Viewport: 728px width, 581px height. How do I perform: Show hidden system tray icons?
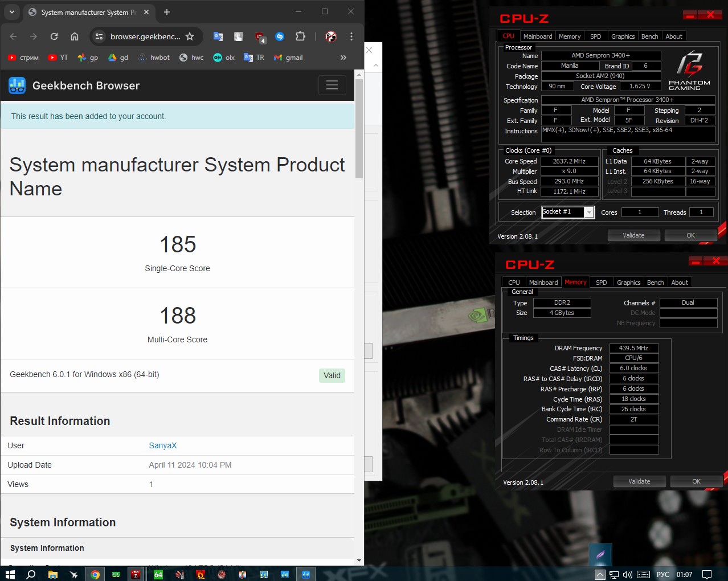(600, 574)
